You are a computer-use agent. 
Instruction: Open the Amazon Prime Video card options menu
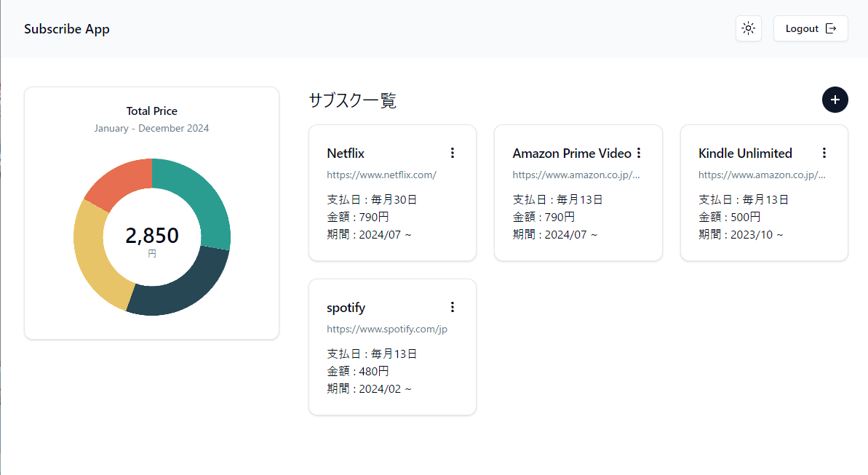pos(639,153)
